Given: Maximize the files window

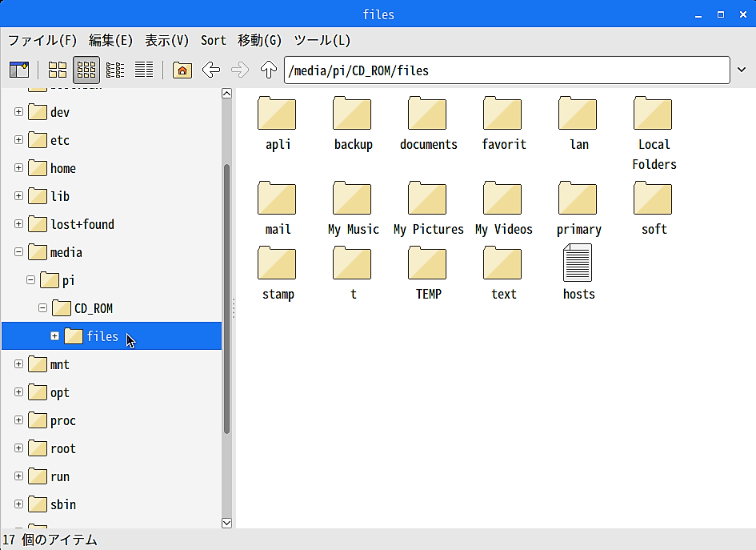Looking at the screenshot, I should point(720,14).
